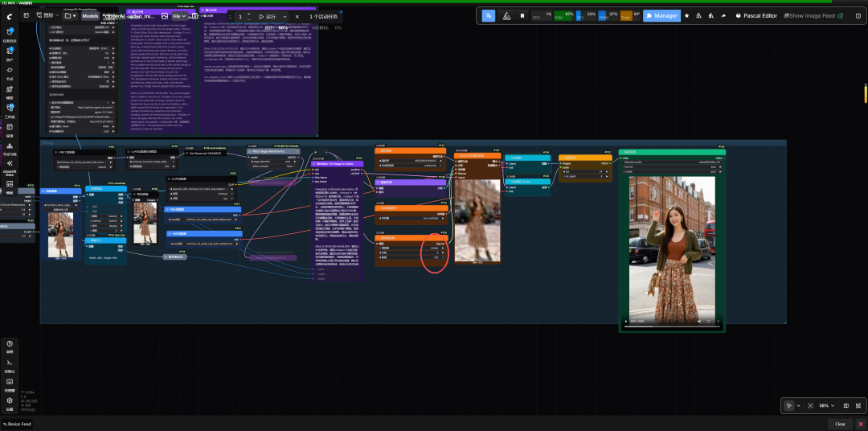This screenshot has height=431, width=868.
Task: Open the node map sidebar icon
Action: [x=10, y=146]
